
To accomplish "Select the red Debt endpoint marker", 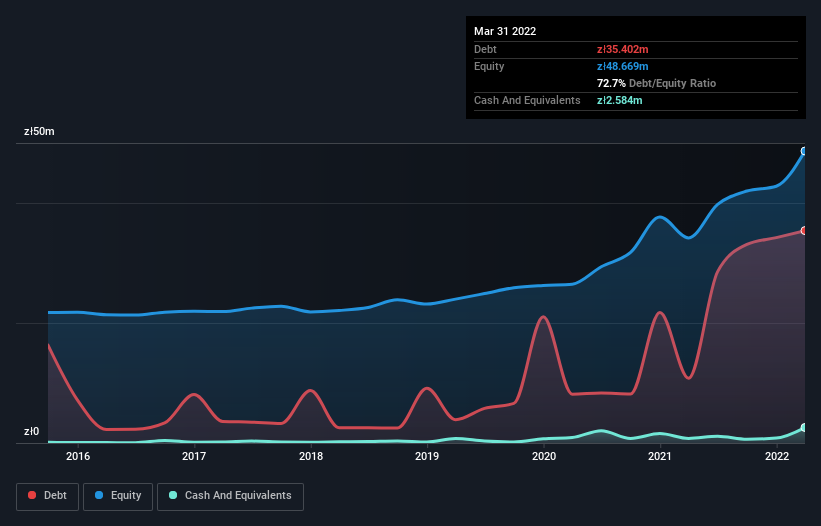I will coord(804,231).
